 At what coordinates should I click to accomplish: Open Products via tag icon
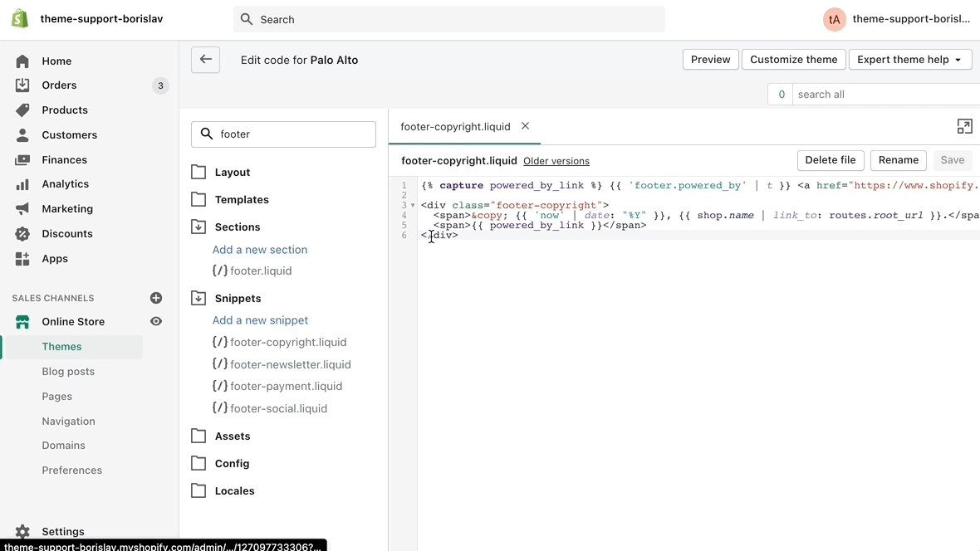(x=22, y=110)
